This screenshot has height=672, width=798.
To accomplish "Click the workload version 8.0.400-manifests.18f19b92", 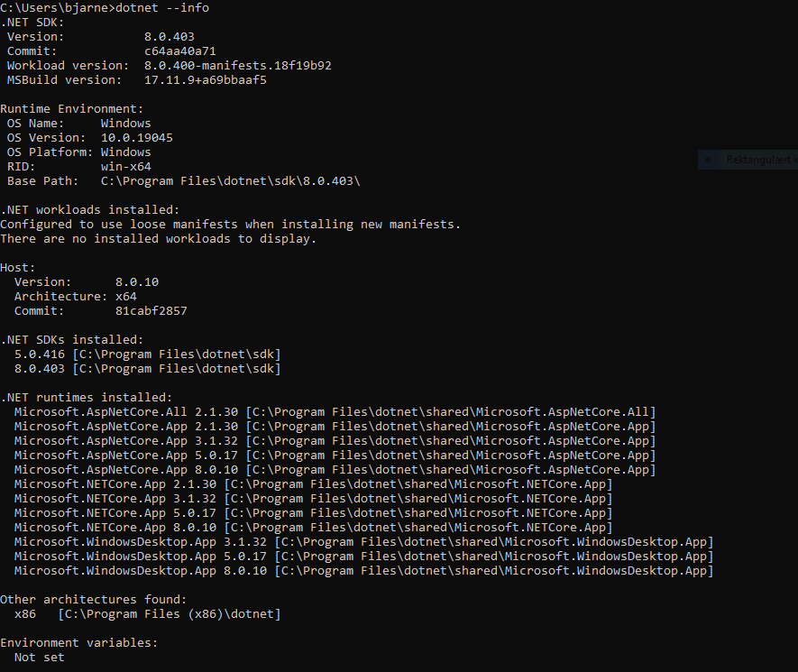I will (x=238, y=66).
